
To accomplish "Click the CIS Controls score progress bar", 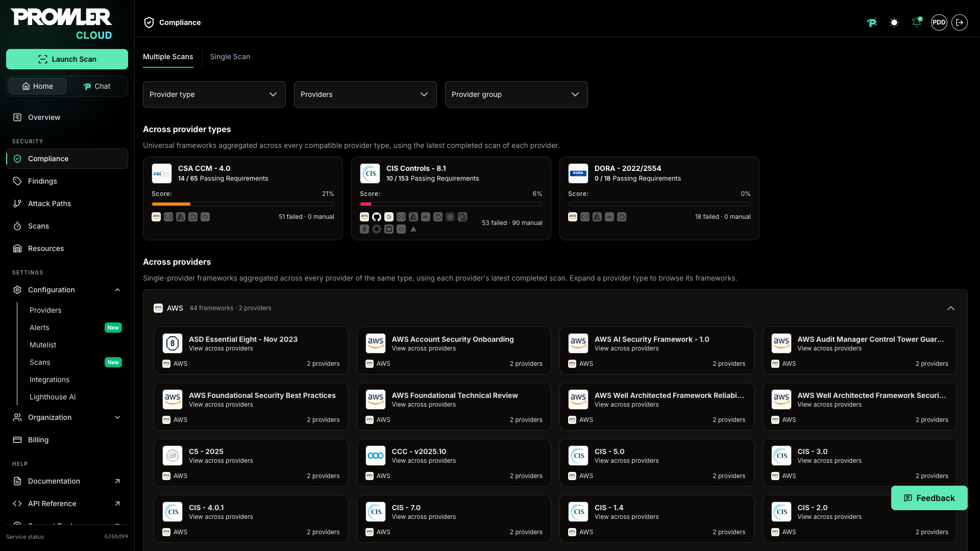I will (x=451, y=204).
